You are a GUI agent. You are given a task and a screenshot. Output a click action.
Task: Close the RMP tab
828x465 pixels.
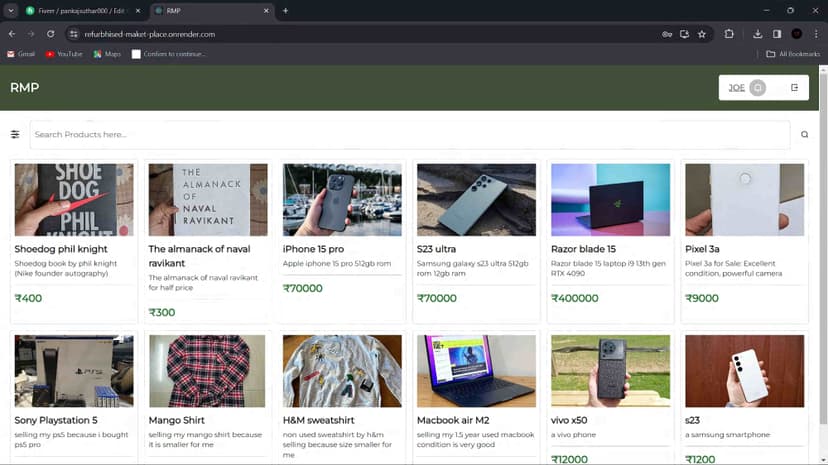(x=266, y=11)
